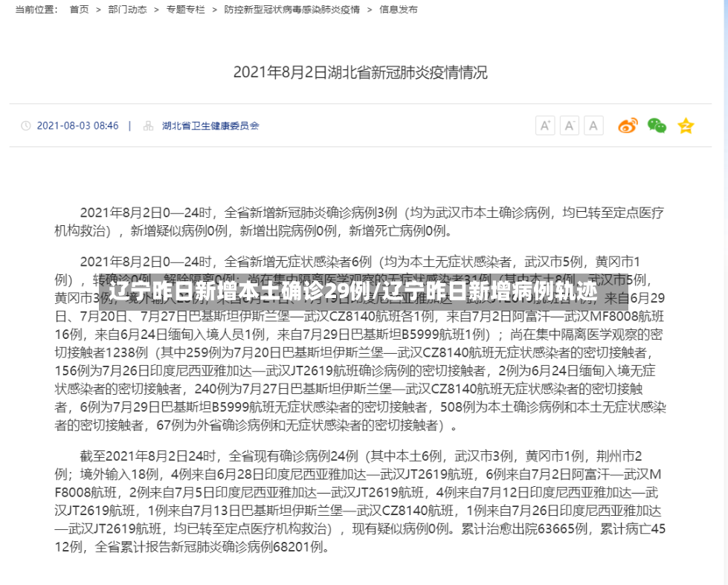
Task: Click the increase font size A+ icon
Action: [x=545, y=126]
